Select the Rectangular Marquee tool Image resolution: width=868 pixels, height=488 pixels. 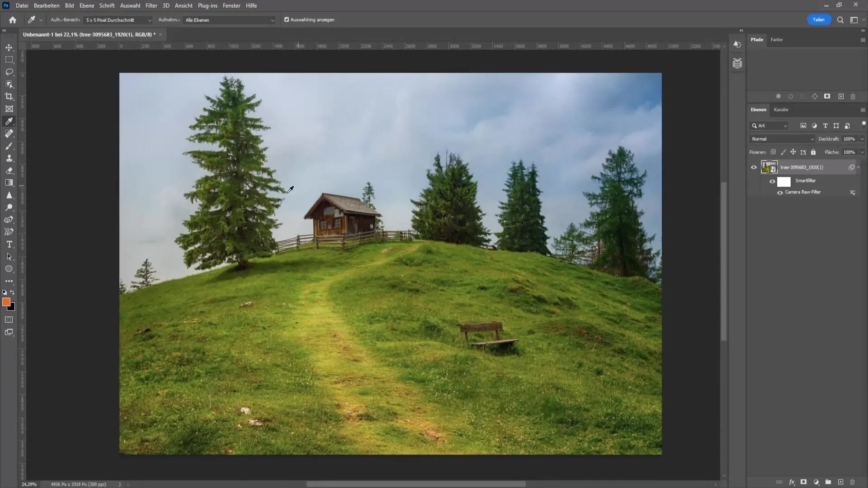pyautogui.click(x=9, y=60)
